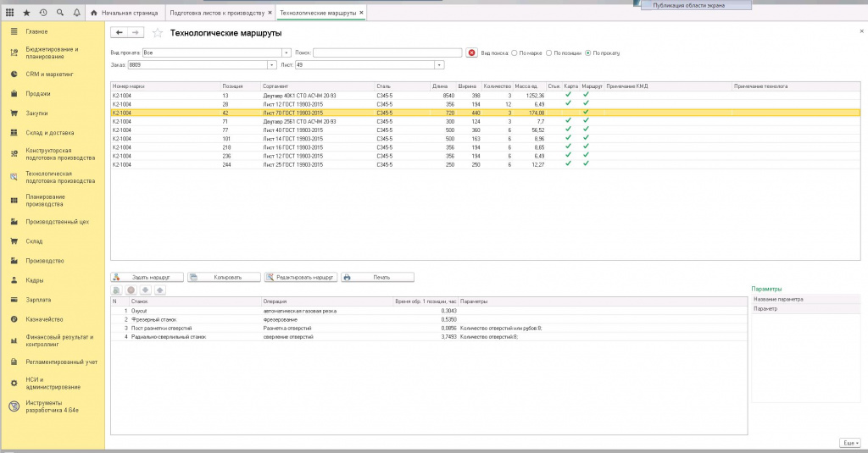Click the Редактировать маршрут button
This screenshot has width=868, height=453.
[301, 277]
